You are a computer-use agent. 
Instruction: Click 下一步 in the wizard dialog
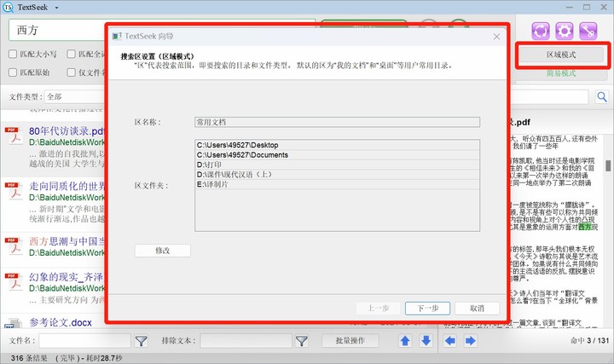point(422,308)
